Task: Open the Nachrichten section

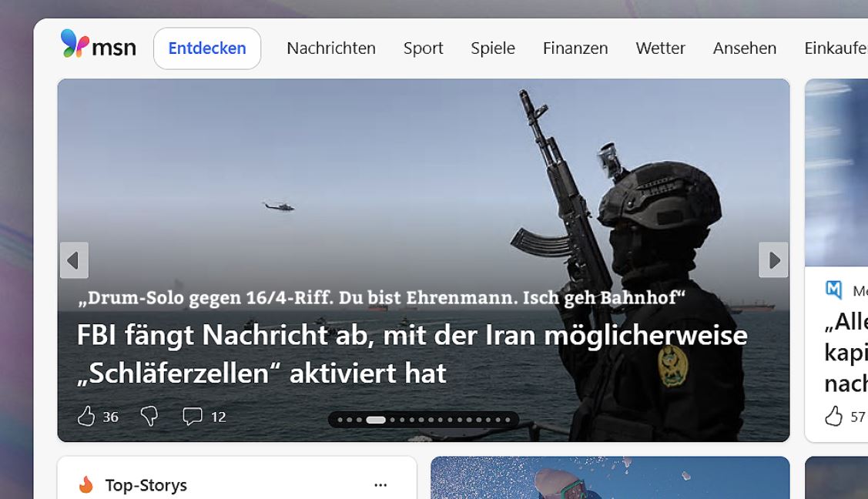Action: tap(331, 49)
